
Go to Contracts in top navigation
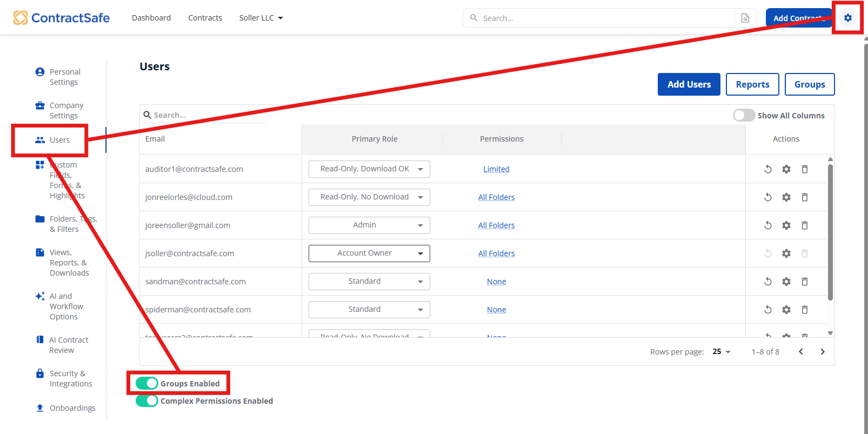pyautogui.click(x=205, y=18)
